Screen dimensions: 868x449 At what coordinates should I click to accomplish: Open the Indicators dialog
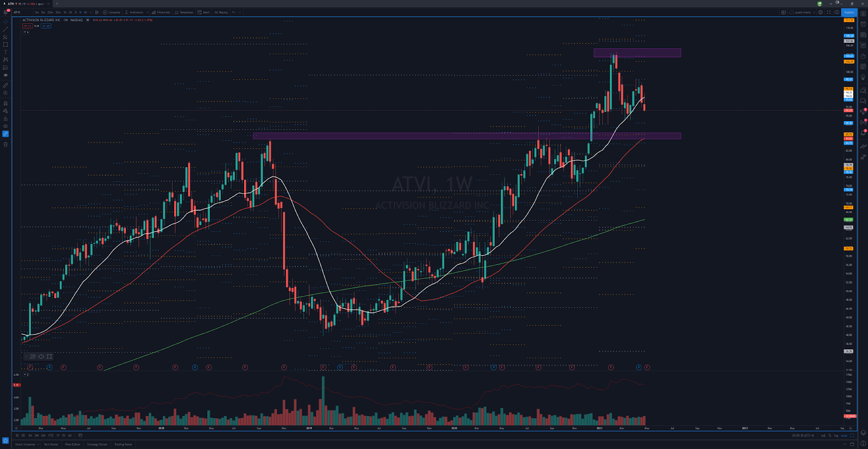pyautogui.click(x=134, y=12)
